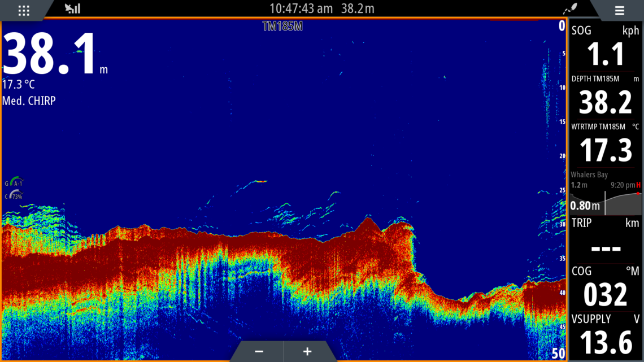Viewport: 644px width, 362px height.
Task: Zoom in with the plus button
Action: coord(307,351)
